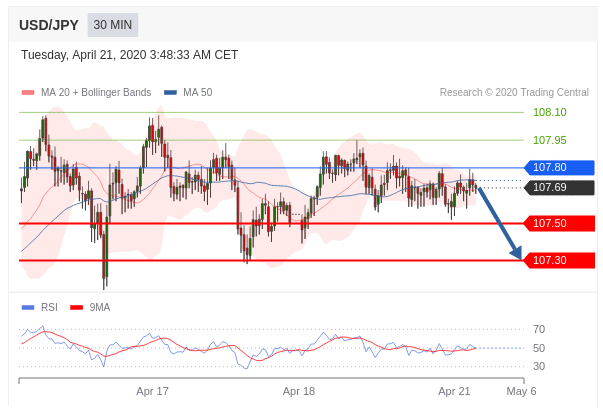Click the USD/JPY pair title
The image size is (603, 415).
(x=49, y=25)
